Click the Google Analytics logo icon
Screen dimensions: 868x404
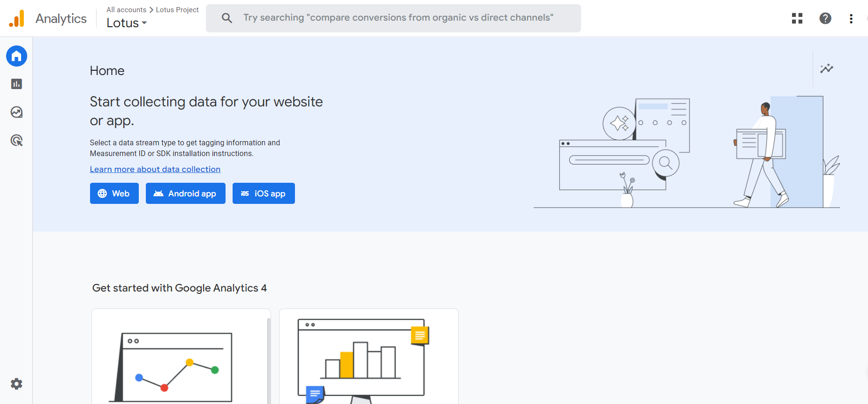click(x=16, y=19)
